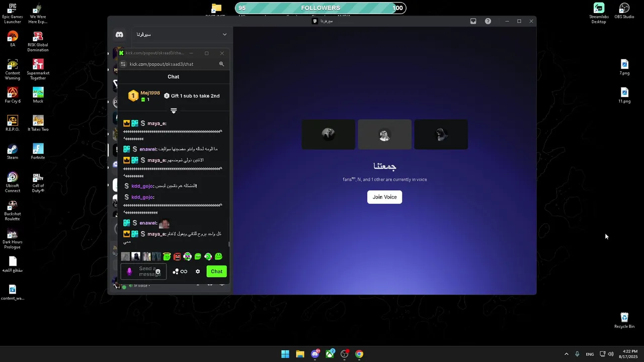Open ENG language switcher
Image resolution: width=644 pixels, height=362 pixels.
[590, 354]
